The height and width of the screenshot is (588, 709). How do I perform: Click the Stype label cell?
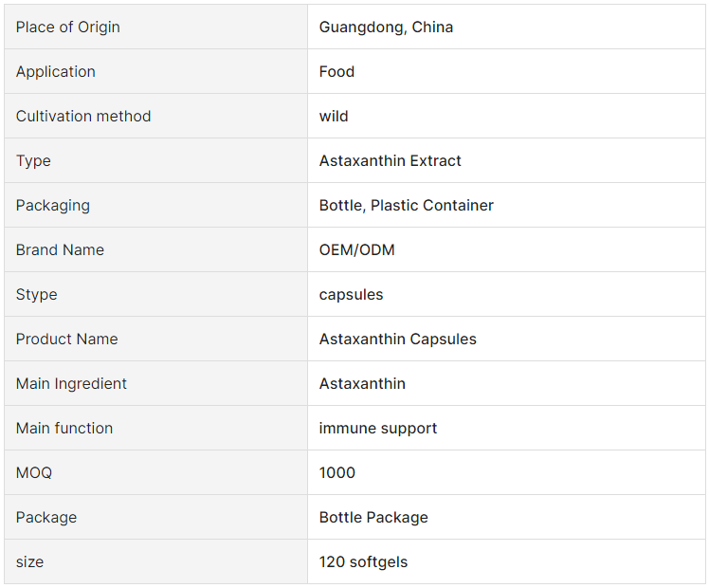tap(156, 294)
